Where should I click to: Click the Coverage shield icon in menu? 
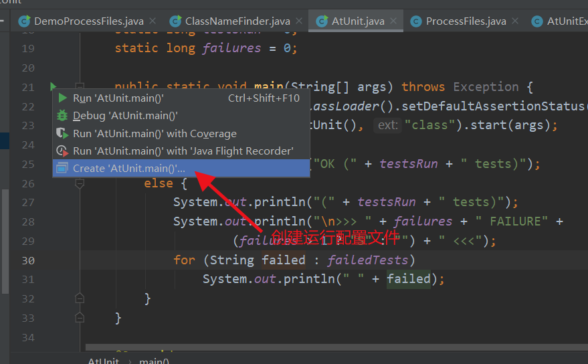(x=62, y=134)
